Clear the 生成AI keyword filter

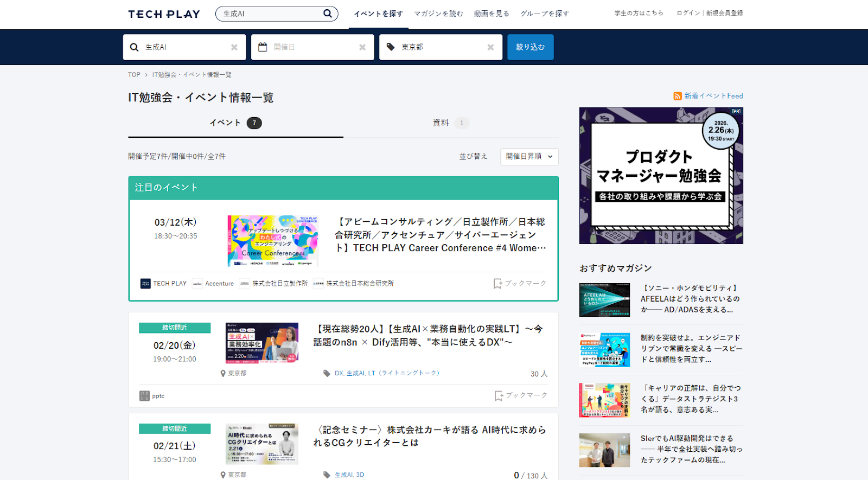[234, 47]
